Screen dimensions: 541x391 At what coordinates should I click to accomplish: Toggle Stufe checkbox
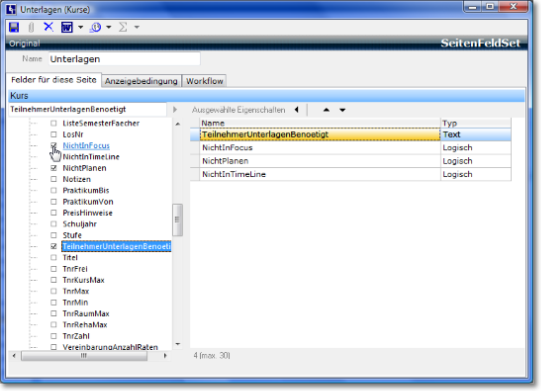[x=53, y=235]
